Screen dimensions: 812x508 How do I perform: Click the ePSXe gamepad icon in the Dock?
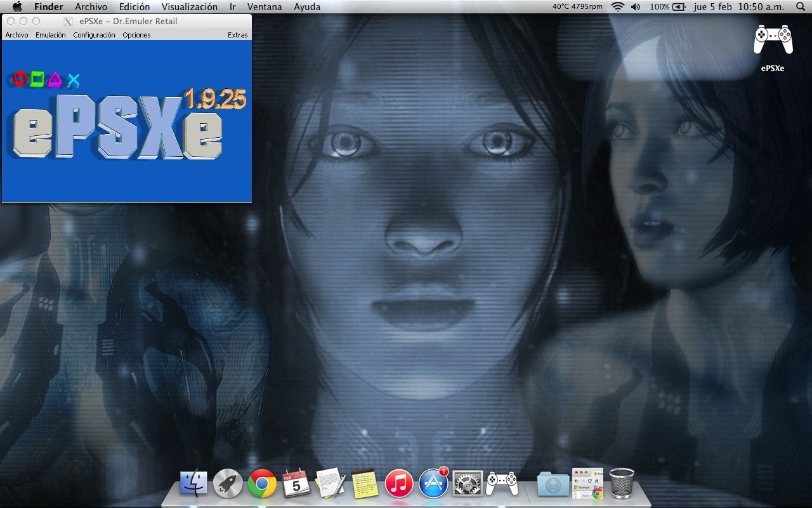502,484
